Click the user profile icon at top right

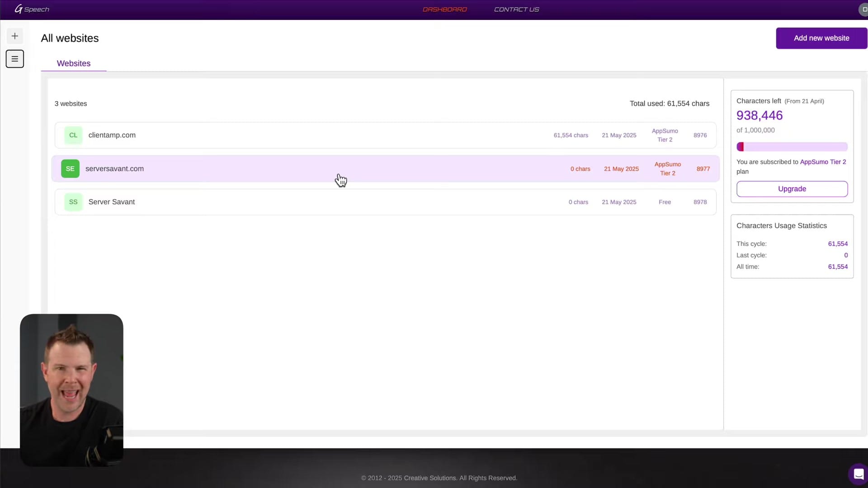click(x=863, y=9)
